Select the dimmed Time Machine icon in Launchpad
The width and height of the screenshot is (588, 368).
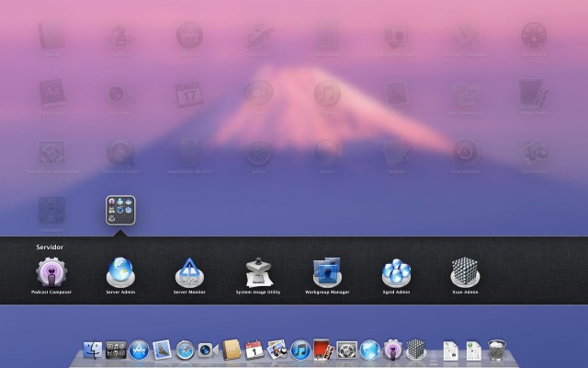(466, 153)
